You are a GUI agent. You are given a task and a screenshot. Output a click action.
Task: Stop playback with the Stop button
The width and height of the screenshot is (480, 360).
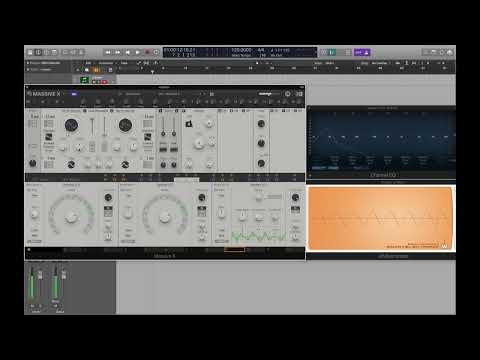128,52
